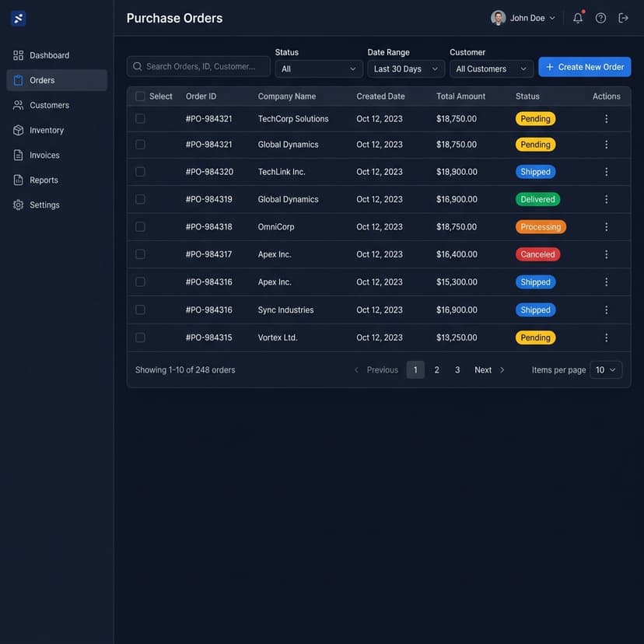644x644 pixels.
Task: Sort by Created Date column header
Action: 380,96
